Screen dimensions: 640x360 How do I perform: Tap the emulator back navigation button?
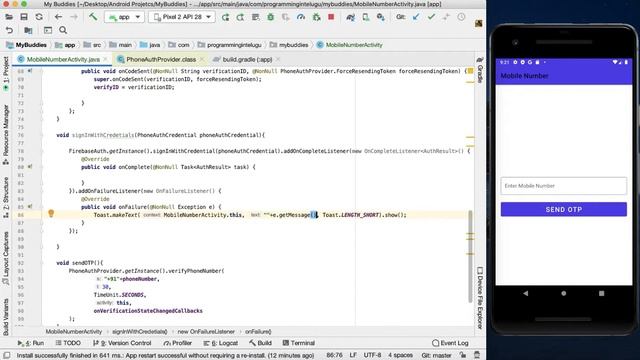coord(526,293)
